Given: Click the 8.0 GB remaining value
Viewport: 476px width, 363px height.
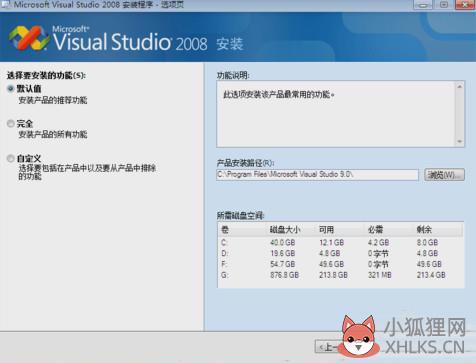Looking at the screenshot, I should pos(427,243).
